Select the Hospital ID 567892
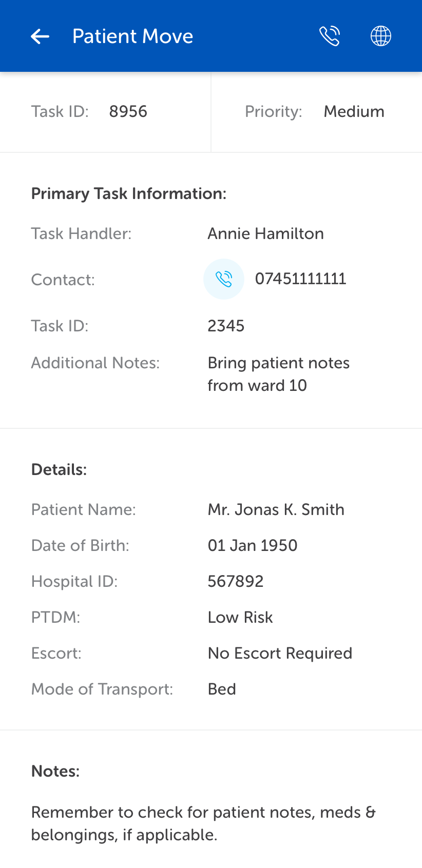The image size is (422, 868). (x=235, y=581)
